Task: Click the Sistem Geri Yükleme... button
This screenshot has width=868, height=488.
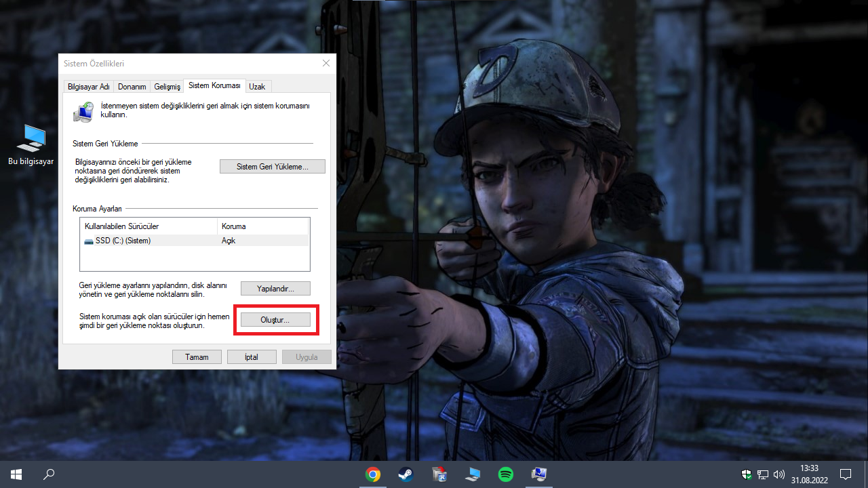Action: point(273,166)
